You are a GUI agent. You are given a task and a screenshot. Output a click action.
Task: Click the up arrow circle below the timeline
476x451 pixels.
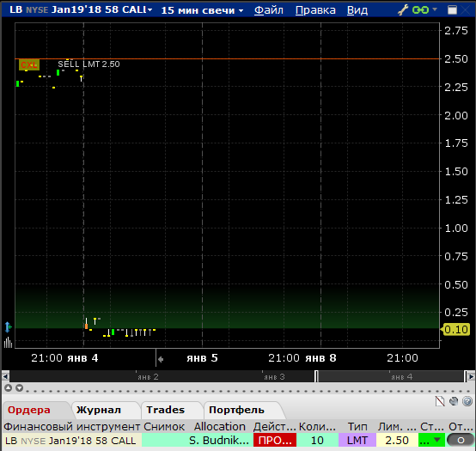tap(9, 388)
